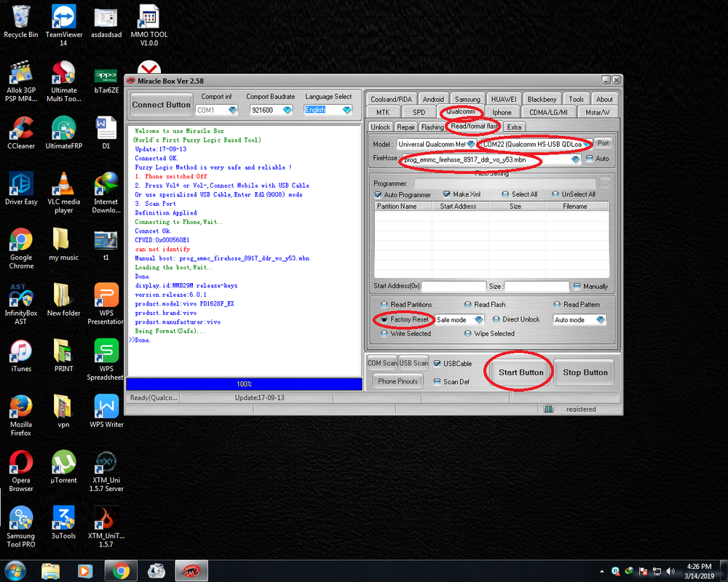This screenshot has height=582, width=728.
Task: Enable Scan Def checkbox
Action: click(x=437, y=381)
